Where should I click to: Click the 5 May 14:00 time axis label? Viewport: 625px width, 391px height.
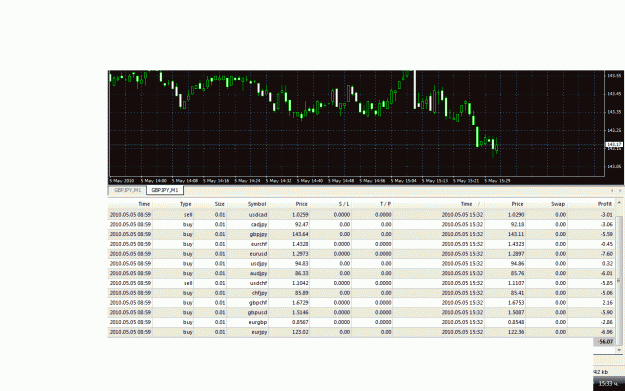point(153,181)
